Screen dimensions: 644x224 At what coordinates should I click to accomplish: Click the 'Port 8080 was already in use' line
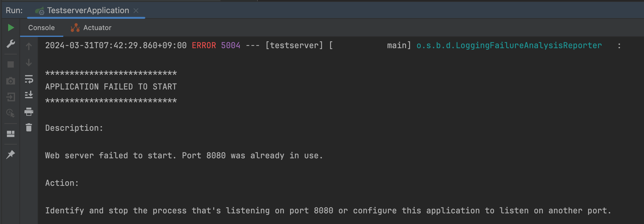[x=184, y=155]
